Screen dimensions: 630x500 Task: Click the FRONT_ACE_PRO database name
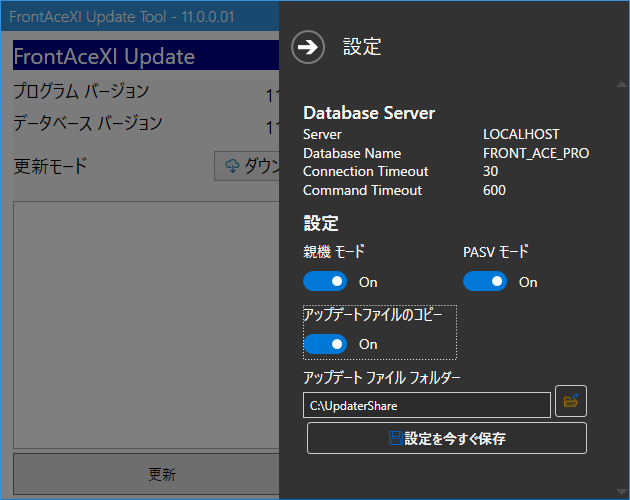pyautogui.click(x=536, y=153)
